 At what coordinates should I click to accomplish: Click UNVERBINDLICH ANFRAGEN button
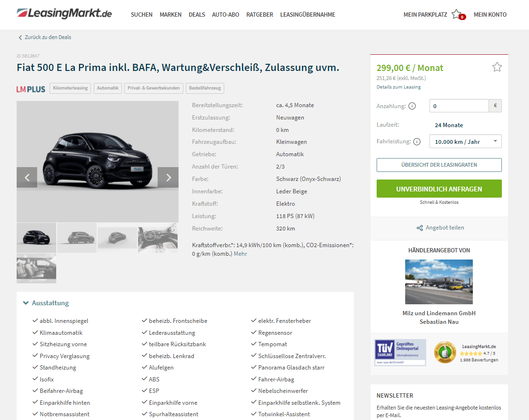[x=439, y=189]
